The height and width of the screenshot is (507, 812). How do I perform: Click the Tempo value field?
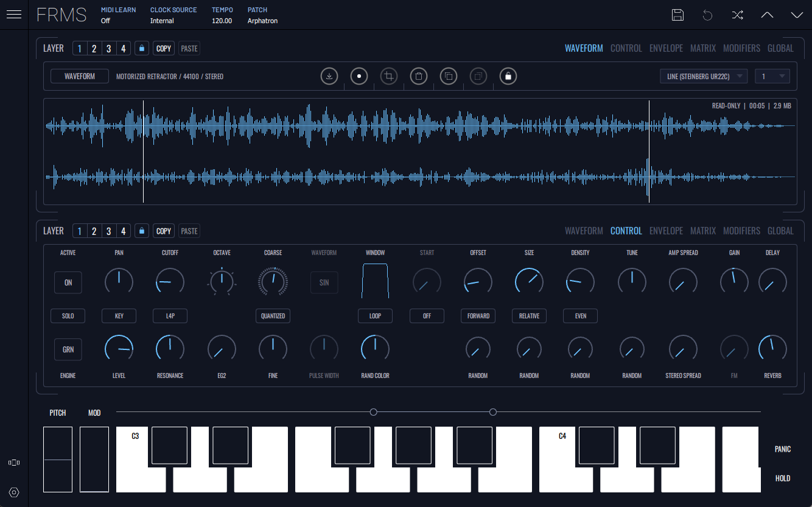click(222, 21)
